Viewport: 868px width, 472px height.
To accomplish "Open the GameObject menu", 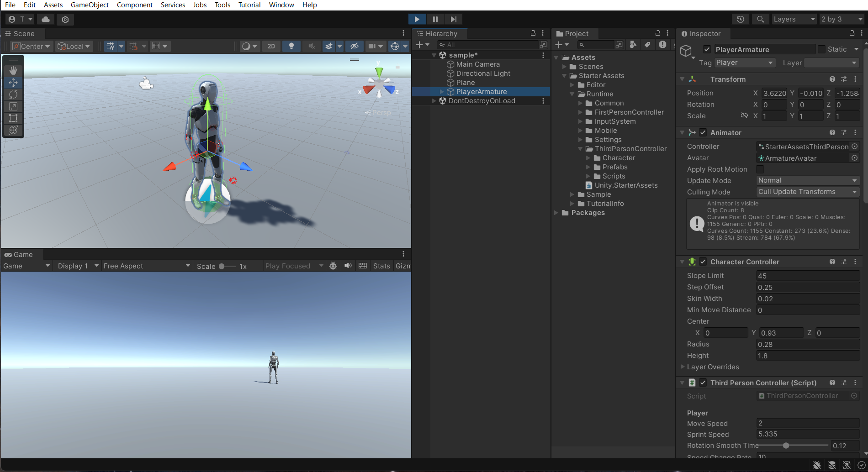I will (x=90, y=5).
